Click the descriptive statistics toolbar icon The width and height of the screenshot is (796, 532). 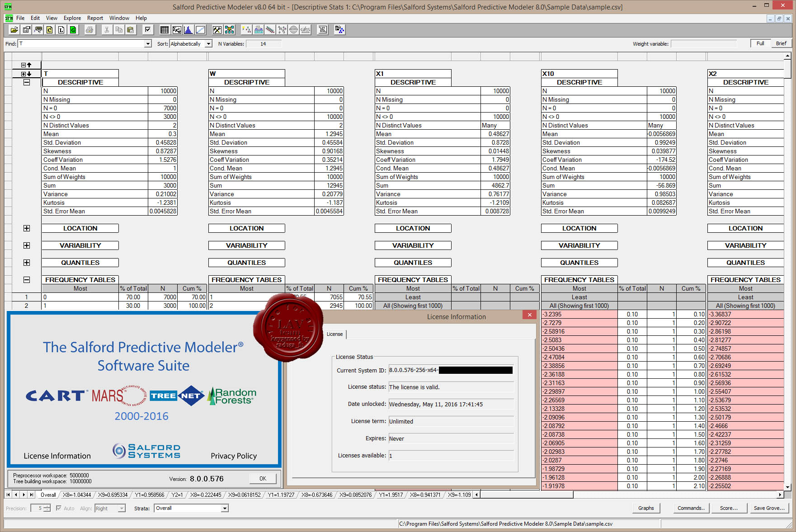pyautogui.click(x=177, y=30)
